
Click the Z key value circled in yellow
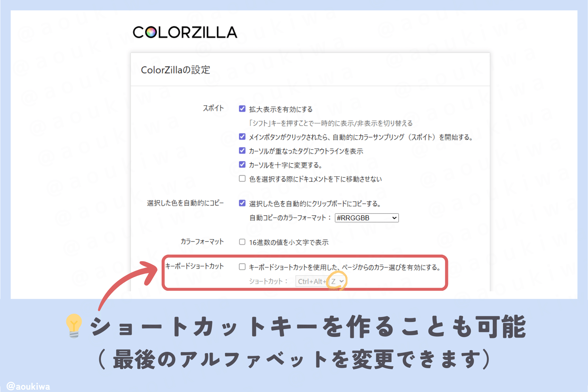coord(334,281)
